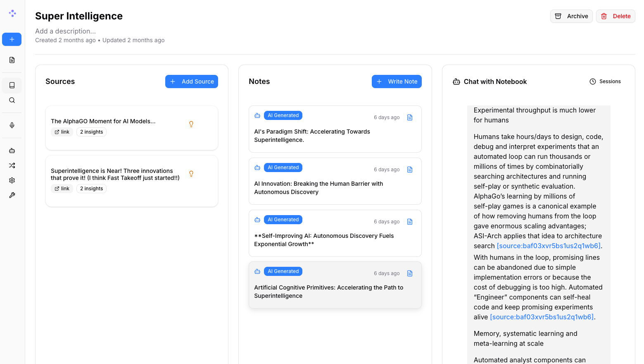Toggle the insights lightbulb on AlphaGO source
Image resolution: width=644 pixels, height=364 pixels.
[191, 124]
